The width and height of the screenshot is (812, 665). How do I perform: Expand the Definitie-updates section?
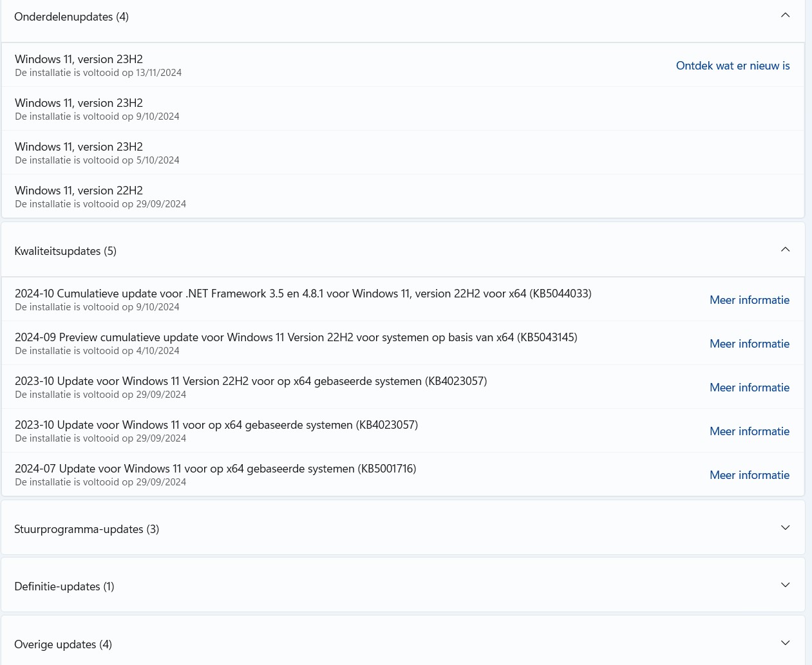coord(785,585)
